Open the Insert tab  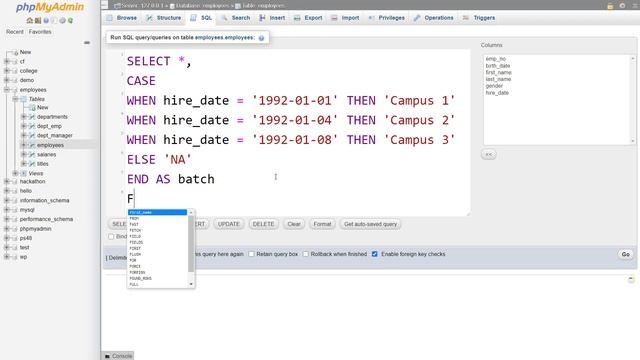[x=272, y=18]
